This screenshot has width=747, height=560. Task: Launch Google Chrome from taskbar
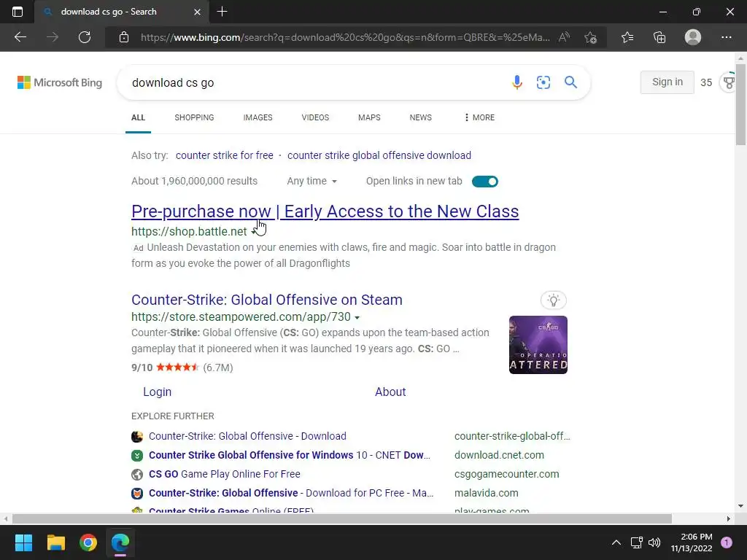pyautogui.click(x=88, y=542)
